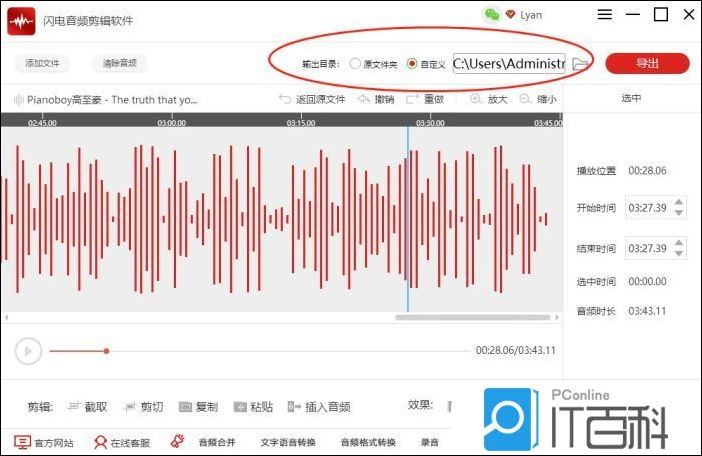
Task: Click the 音频时长 03:43.11 value
Action: (647, 311)
